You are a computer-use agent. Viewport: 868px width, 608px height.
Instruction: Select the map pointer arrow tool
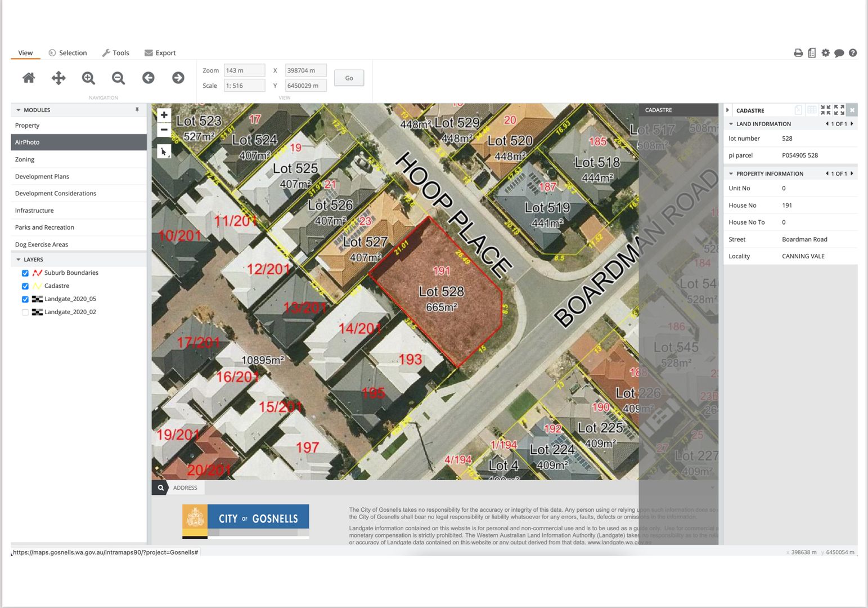click(x=164, y=151)
